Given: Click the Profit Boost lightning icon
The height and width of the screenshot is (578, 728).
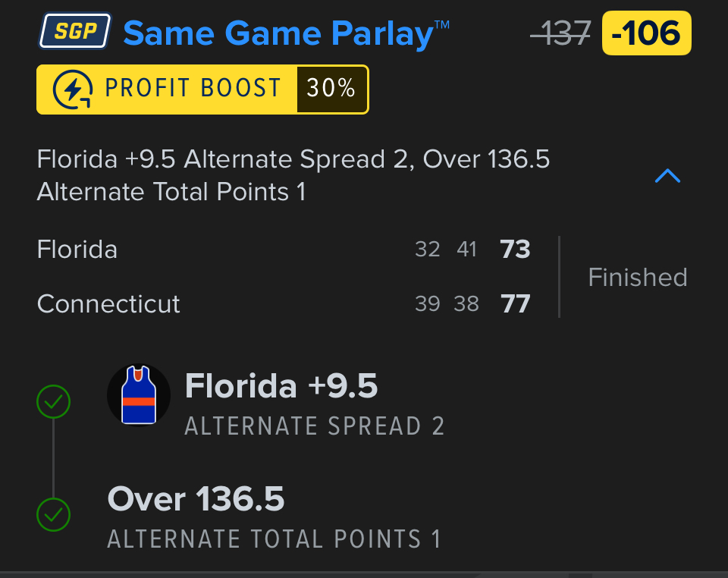Looking at the screenshot, I should (x=73, y=90).
